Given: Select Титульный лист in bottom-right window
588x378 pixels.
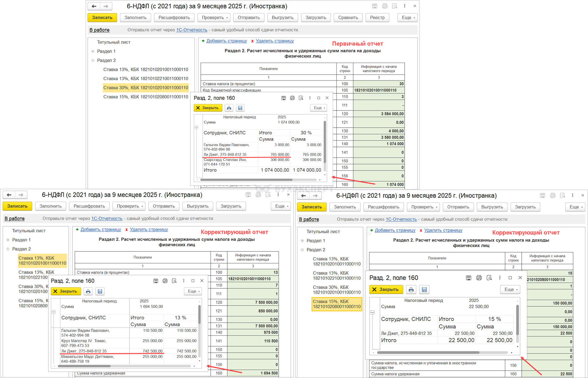Looking at the screenshot, I should (323, 231).
